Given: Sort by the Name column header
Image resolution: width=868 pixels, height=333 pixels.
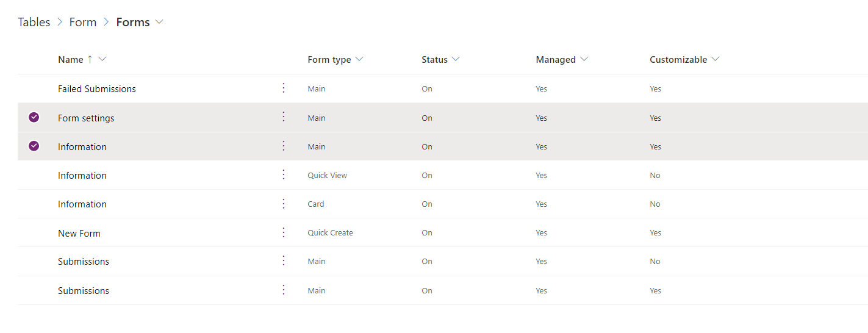Looking at the screenshot, I should tap(71, 60).
